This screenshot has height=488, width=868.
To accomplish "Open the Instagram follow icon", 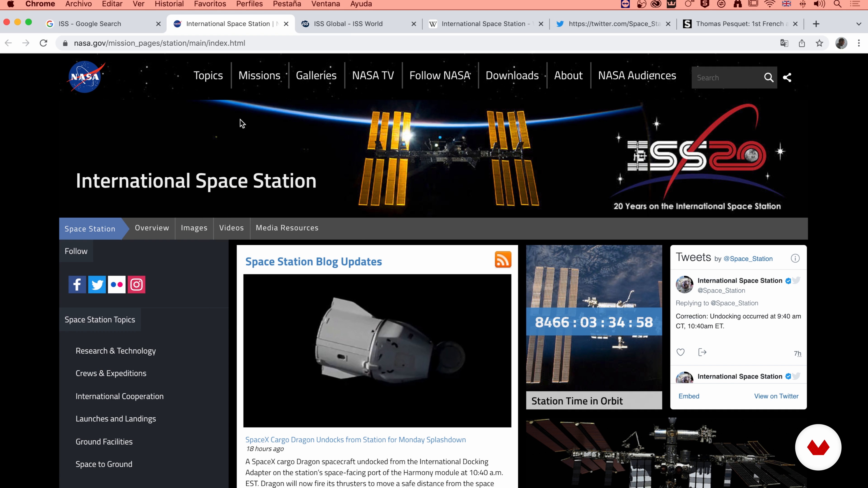I will click(x=137, y=285).
